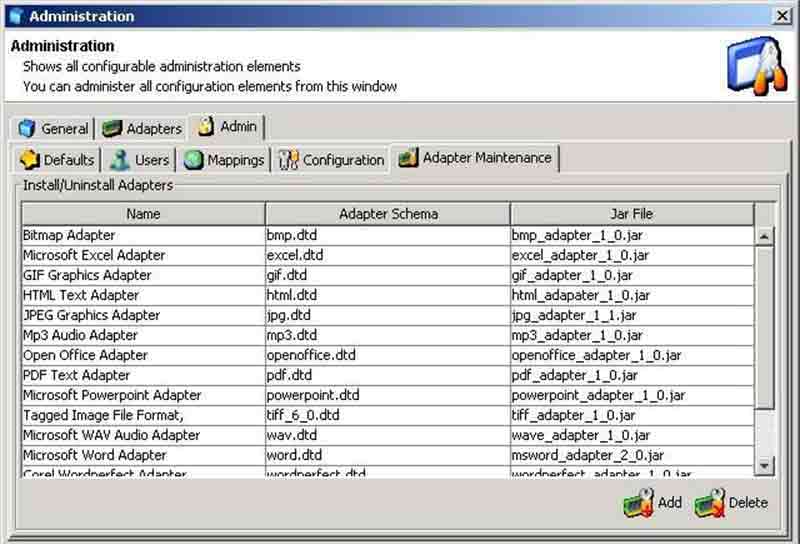The height and width of the screenshot is (544, 800).
Task: Select the GIF Graphics Adapter row
Action: pyautogui.click(x=387, y=275)
